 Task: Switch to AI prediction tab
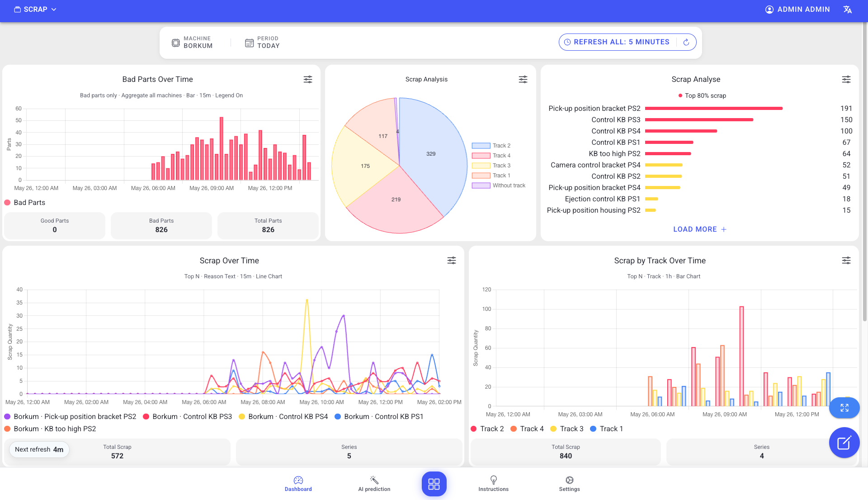[x=374, y=484]
